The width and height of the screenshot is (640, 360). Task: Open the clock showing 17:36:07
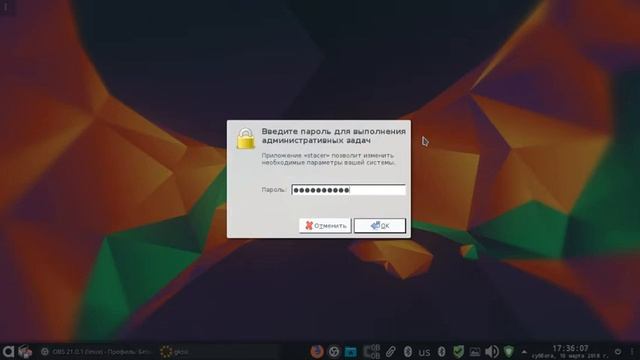[x=570, y=351]
